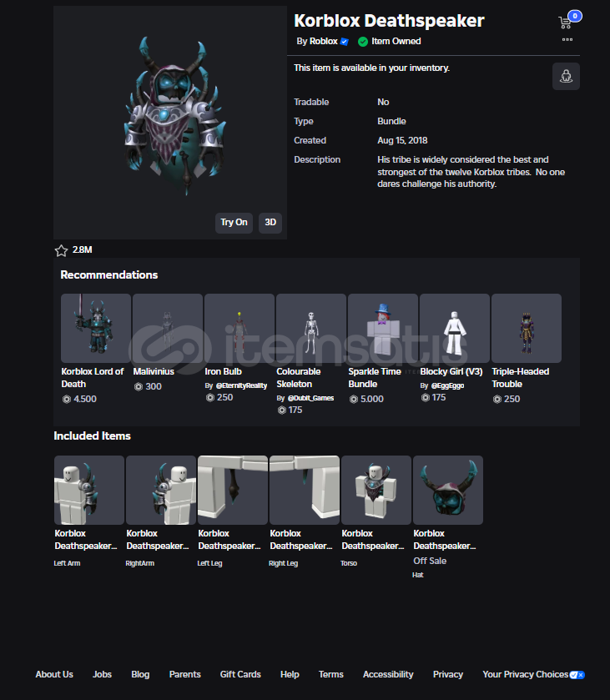Click the 5,000 Robux price text
The width and height of the screenshot is (610, 700).
pyautogui.click(x=372, y=399)
